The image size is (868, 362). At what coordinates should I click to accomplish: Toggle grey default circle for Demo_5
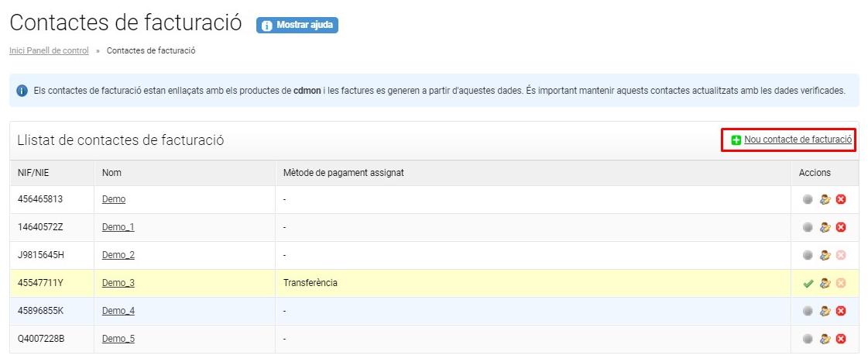coord(808,339)
